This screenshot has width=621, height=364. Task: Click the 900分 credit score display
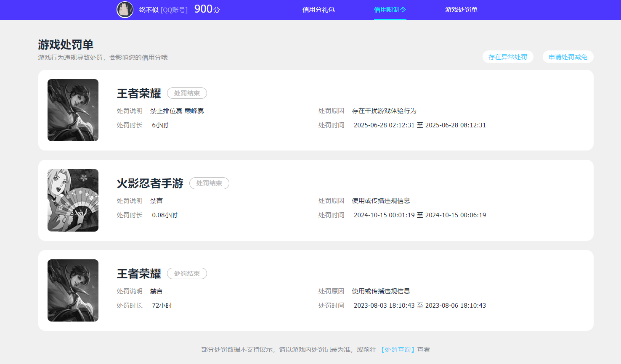coord(206,9)
